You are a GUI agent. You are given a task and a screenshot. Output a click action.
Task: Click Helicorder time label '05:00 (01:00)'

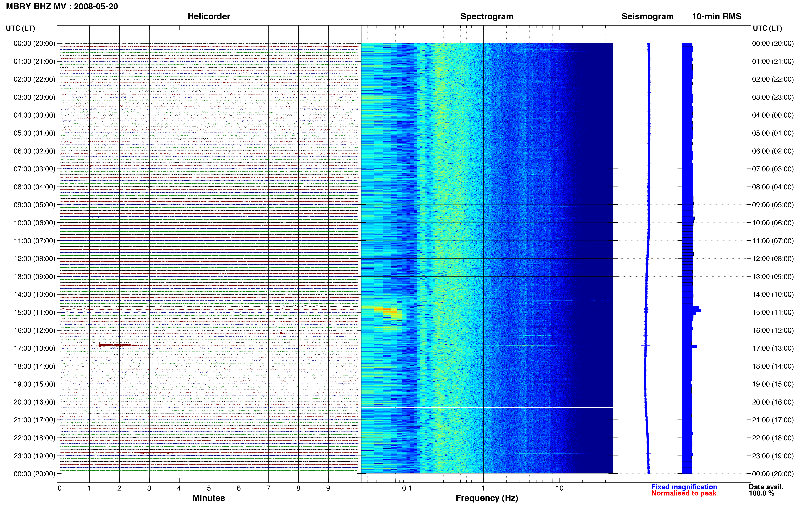pos(34,133)
